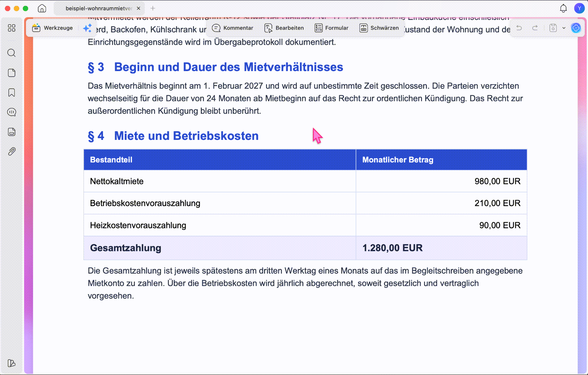Switch to Kommentar mode
Image resolution: width=588 pixels, height=375 pixels.
(232, 28)
